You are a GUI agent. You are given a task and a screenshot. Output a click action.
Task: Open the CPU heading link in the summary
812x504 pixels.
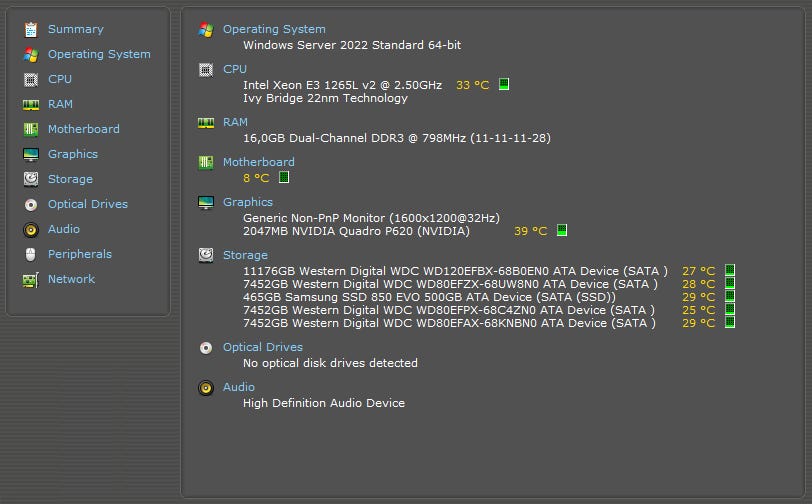point(235,69)
